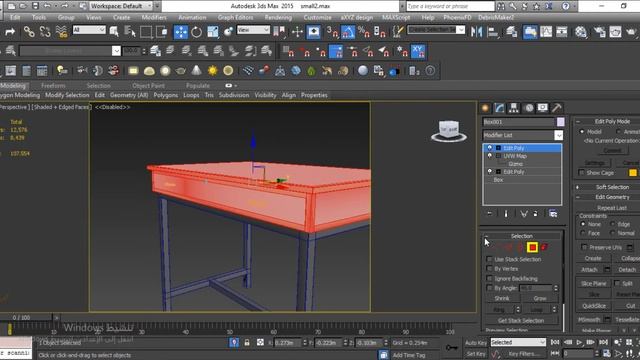The image size is (640, 360).
Task: Open the Modifiers menu
Action: 154,18
